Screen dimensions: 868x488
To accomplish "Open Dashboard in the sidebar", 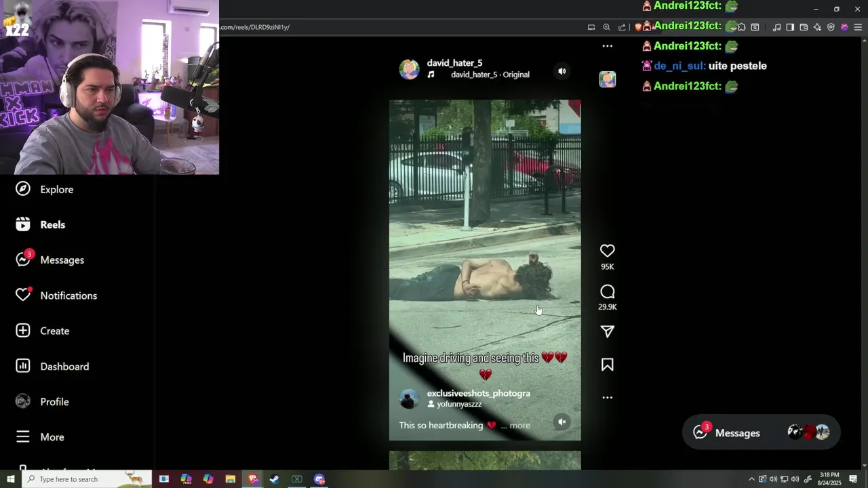I will (x=53, y=366).
